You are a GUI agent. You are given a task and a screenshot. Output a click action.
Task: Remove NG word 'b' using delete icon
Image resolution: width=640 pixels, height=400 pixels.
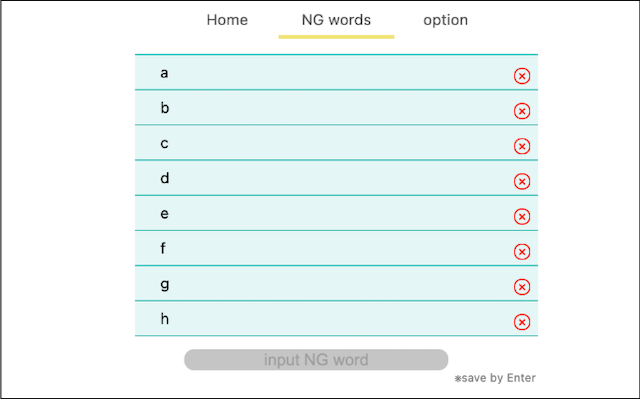[522, 111]
